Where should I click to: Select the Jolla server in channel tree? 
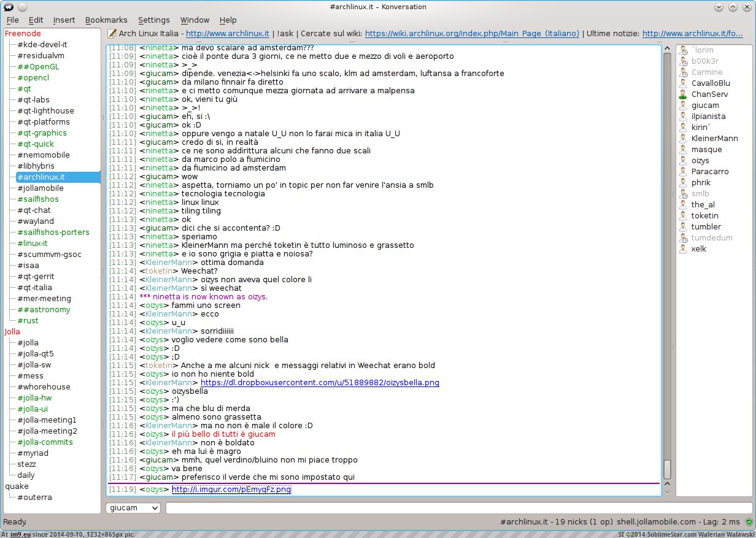[x=12, y=332]
